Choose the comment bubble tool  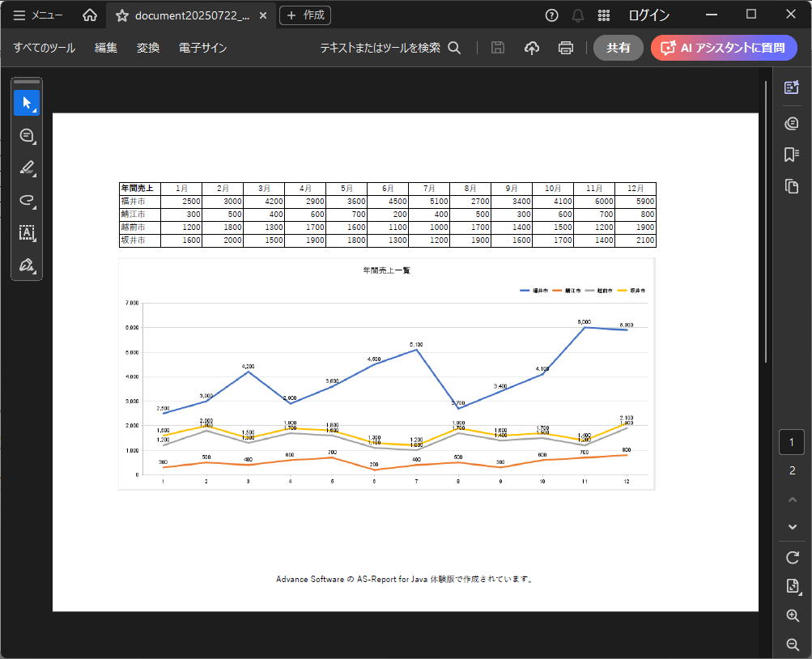27,136
